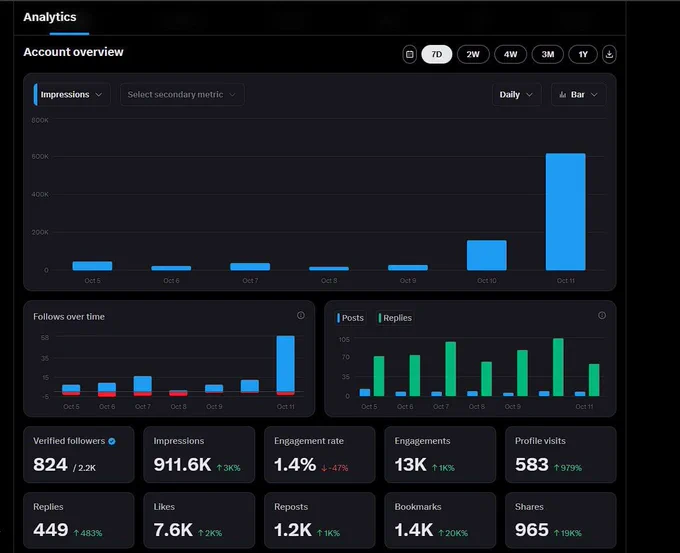Click the Follows over time info icon
The image size is (680, 553).
tap(301, 315)
